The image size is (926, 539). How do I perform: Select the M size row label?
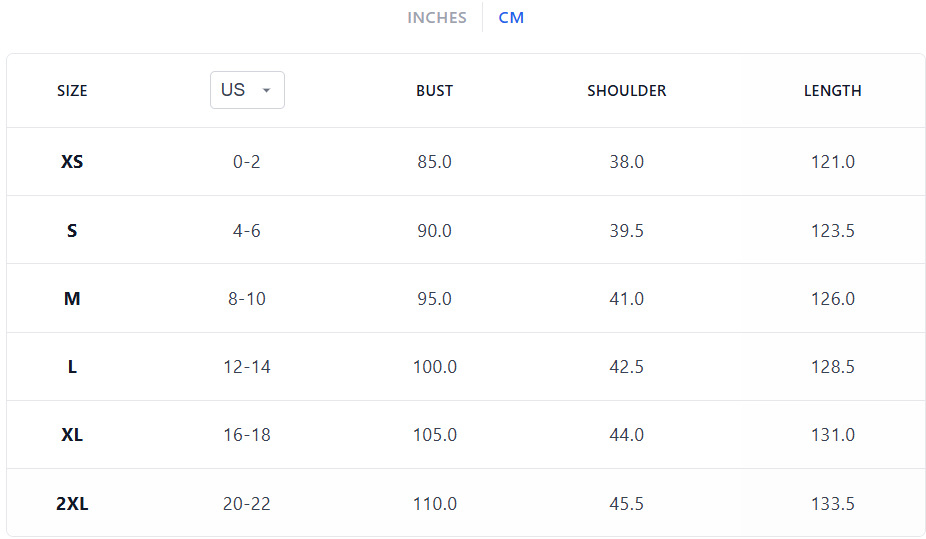point(72,299)
